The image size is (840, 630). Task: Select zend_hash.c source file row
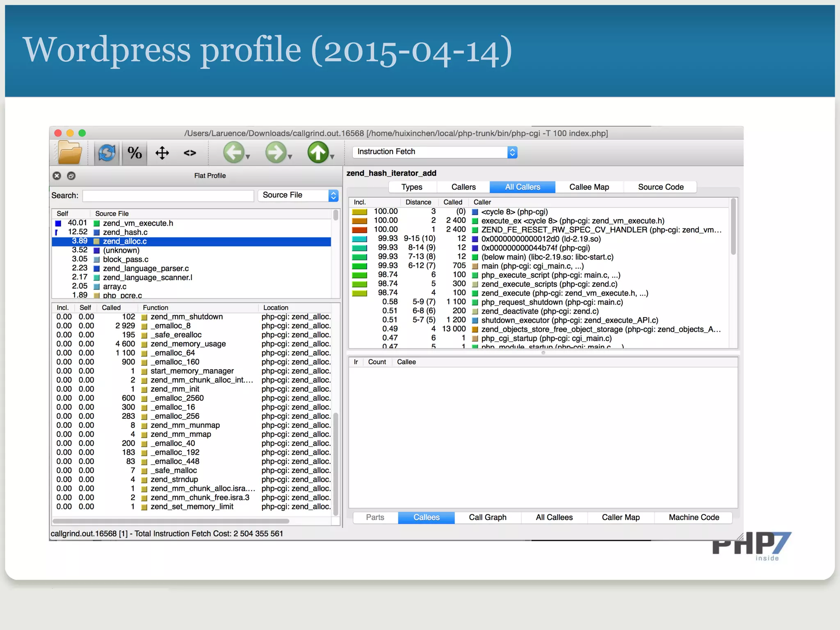click(x=192, y=232)
